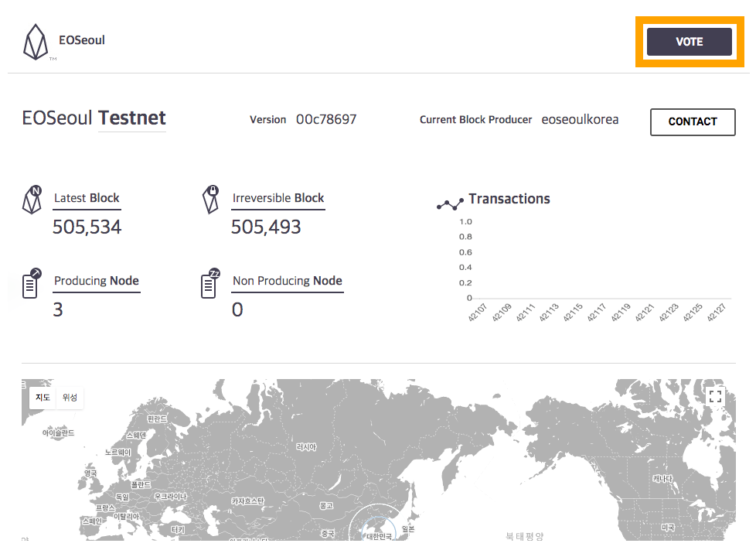Switch map to 지도 (map) view
Image resolution: width=756 pixels, height=557 pixels.
(x=43, y=398)
